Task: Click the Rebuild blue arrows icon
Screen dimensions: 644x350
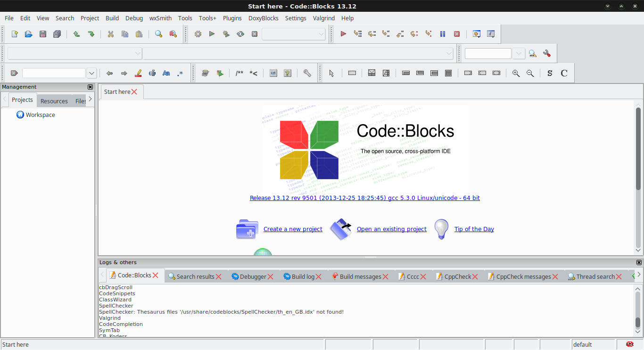Action: tap(240, 34)
